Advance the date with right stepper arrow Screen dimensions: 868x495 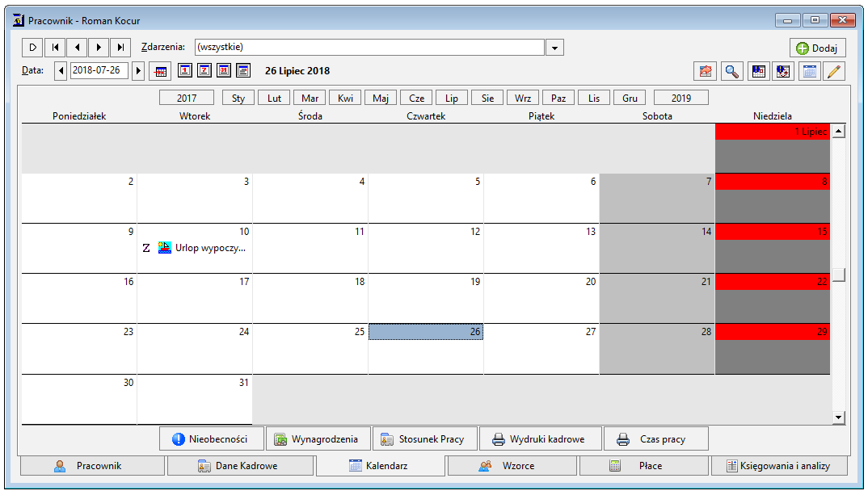pos(138,71)
